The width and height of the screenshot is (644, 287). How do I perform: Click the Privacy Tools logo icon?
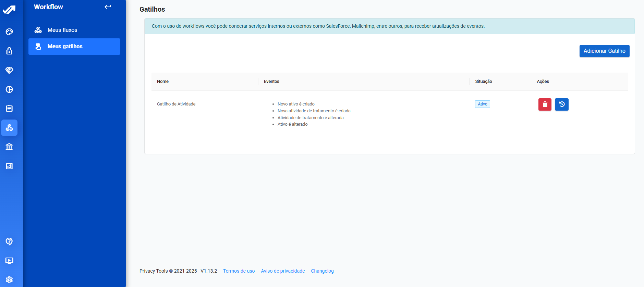tap(9, 10)
